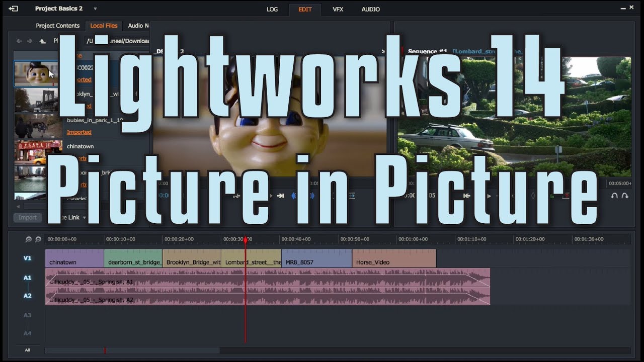
Task: Select the dearborn_st_bridge clip on timeline
Action: click(133, 258)
